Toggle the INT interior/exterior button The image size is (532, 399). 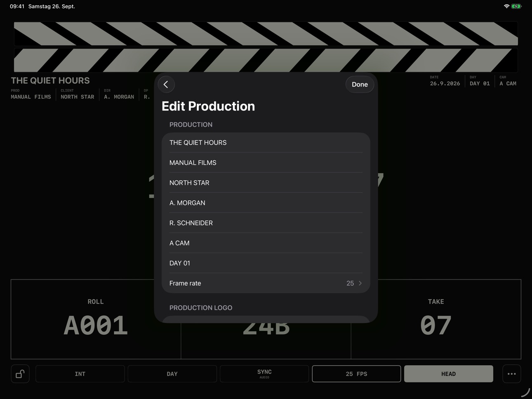tap(80, 374)
